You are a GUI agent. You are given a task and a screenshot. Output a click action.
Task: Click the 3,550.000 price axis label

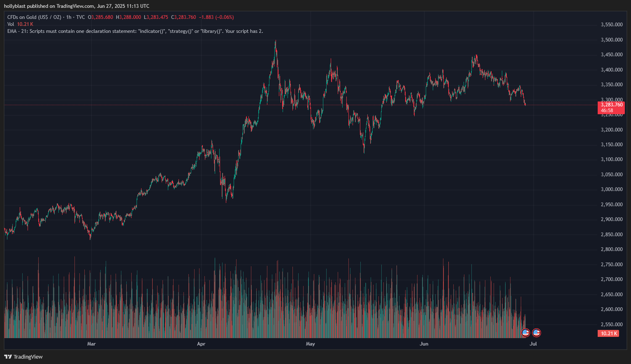click(x=612, y=25)
